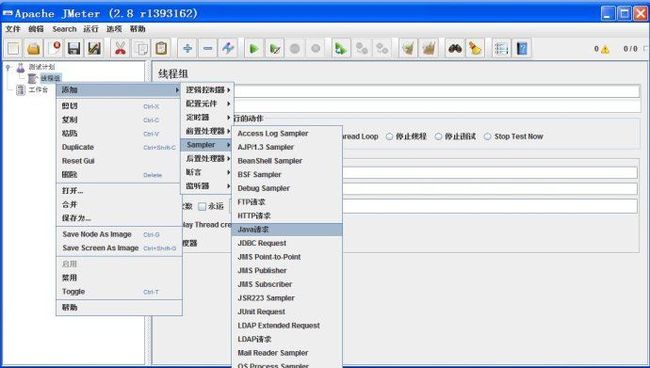Open the 帮助 menu in menu bar
Screen dimensions: 650x368
[138, 29]
